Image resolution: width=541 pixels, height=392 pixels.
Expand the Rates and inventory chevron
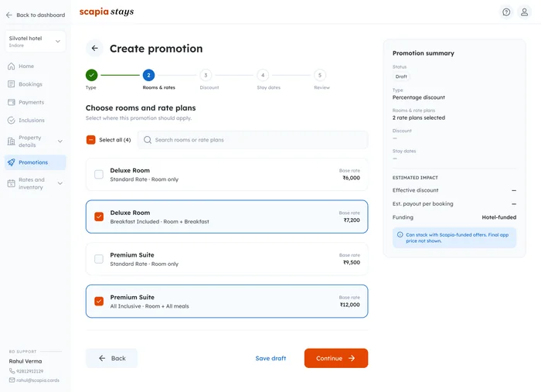60,183
